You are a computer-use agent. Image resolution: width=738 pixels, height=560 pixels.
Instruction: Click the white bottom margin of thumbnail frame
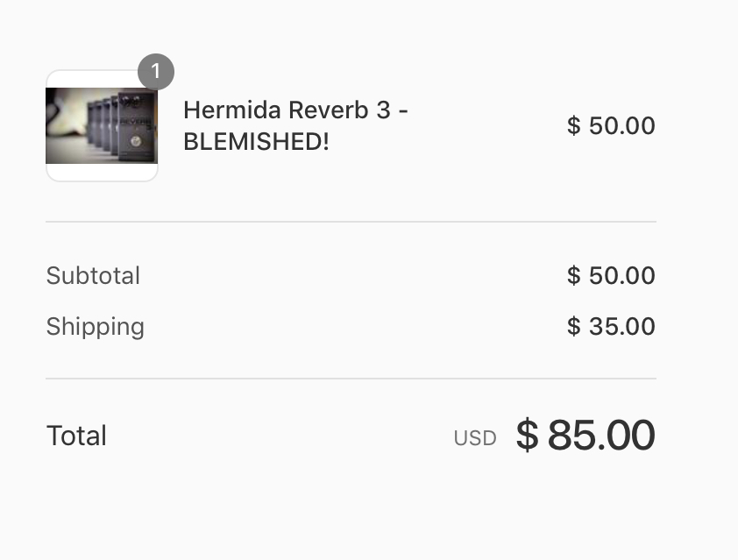[x=102, y=173]
